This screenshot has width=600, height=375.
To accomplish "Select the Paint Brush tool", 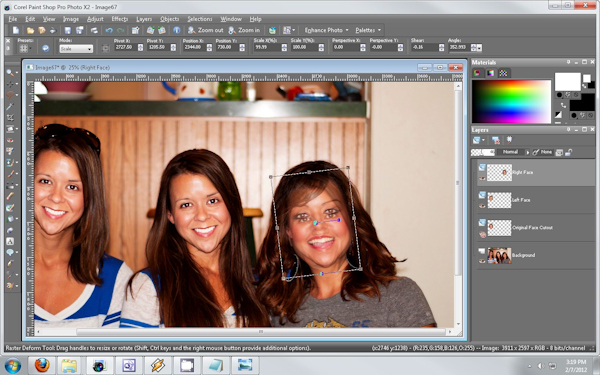I will click(10, 174).
